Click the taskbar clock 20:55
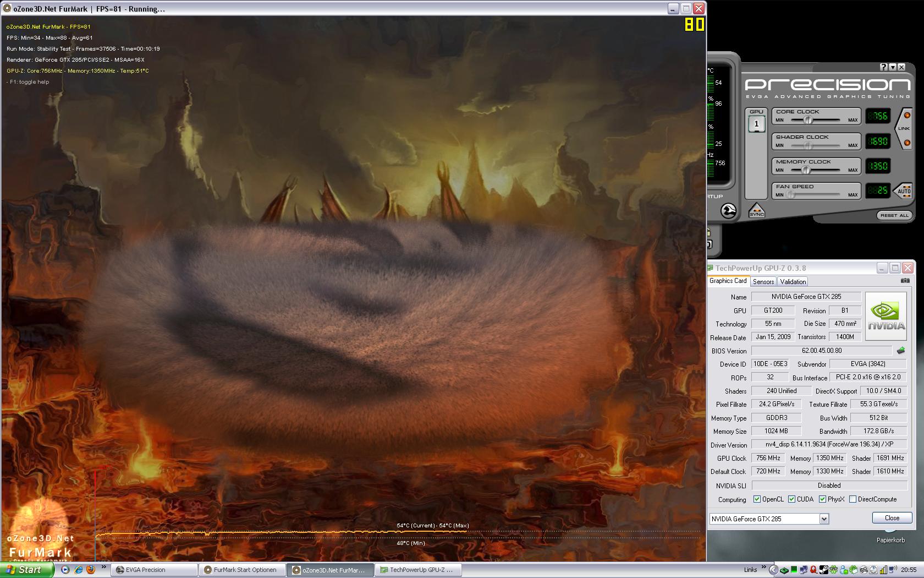Image resolution: width=924 pixels, height=578 pixels. (x=909, y=570)
